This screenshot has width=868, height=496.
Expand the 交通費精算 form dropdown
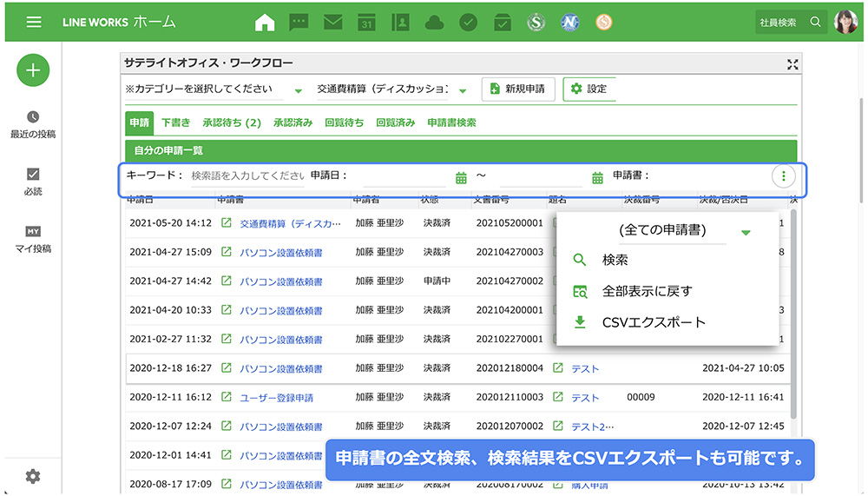463,90
